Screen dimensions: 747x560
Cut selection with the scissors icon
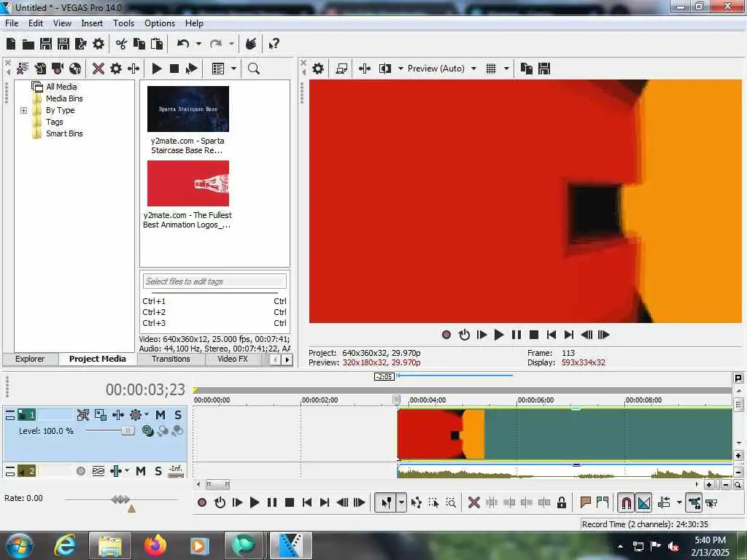[x=122, y=44]
